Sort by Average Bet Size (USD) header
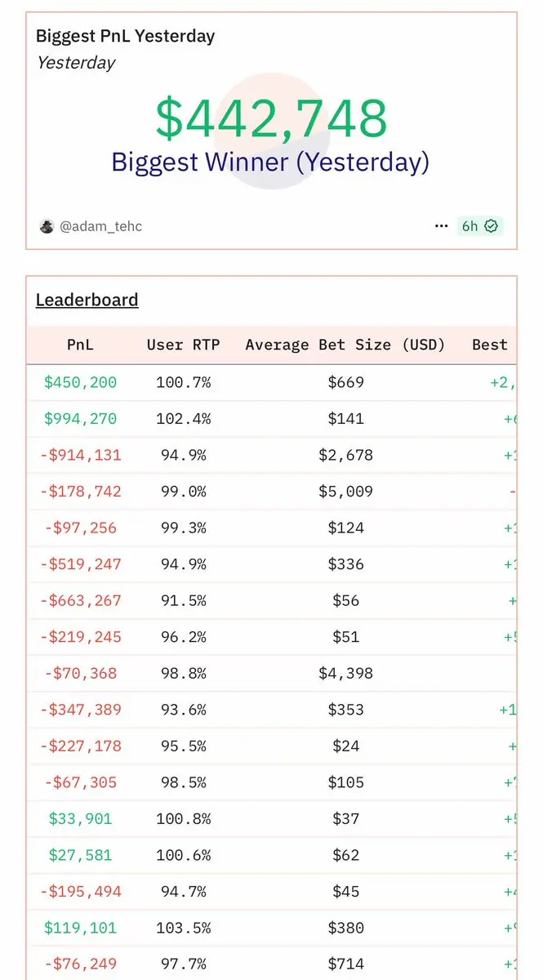543x980 pixels. tap(345, 345)
